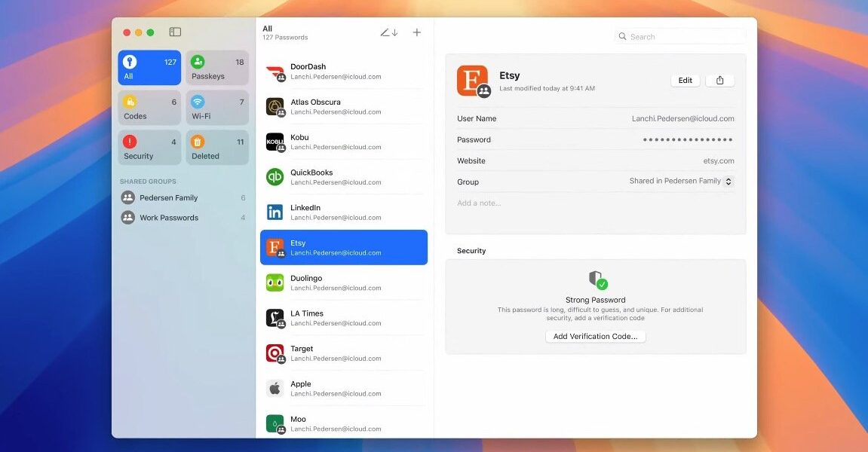Click the sort order icon above the list
Screen dimensions: 868x452
coord(388,32)
